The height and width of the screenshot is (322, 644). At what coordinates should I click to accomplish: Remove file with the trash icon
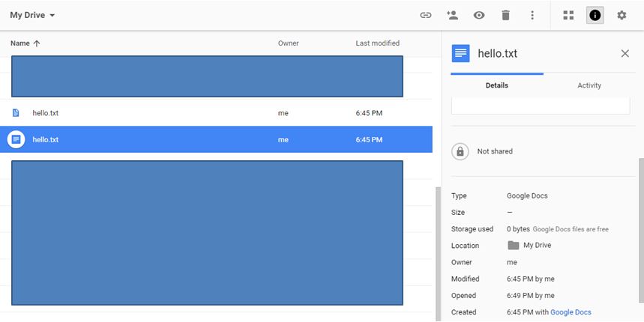coord(505,15)
